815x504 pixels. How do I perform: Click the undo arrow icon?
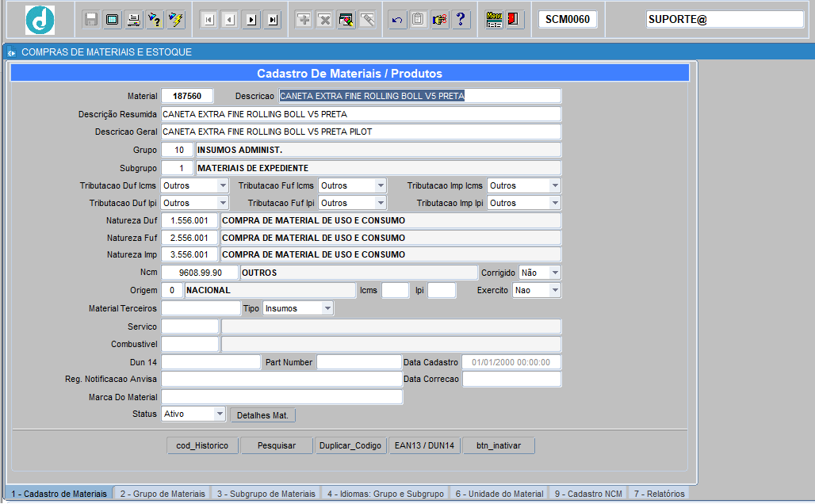397,20
